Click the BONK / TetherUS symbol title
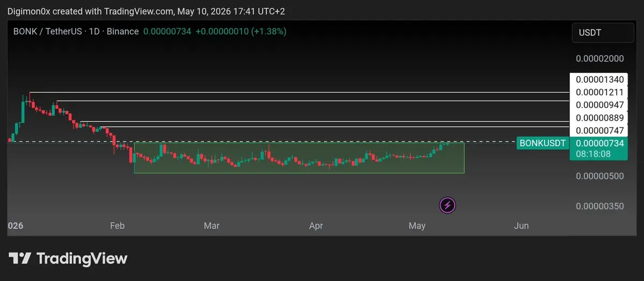 (47, 32)
